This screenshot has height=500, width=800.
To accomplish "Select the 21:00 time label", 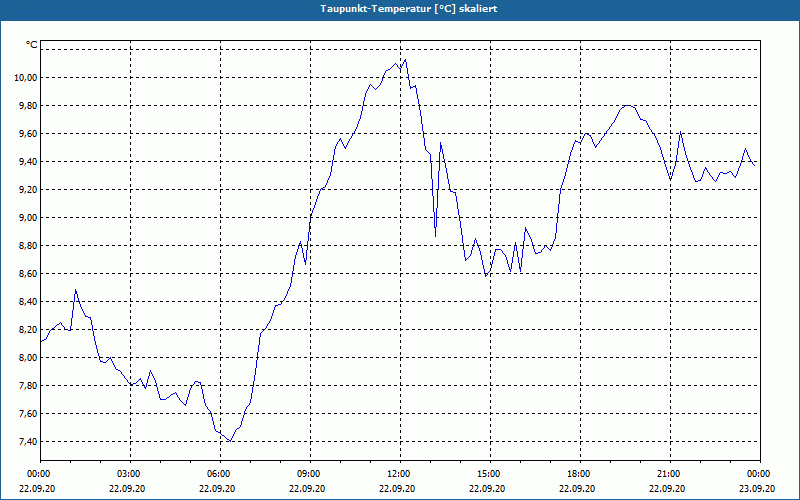I will (668, 474).
